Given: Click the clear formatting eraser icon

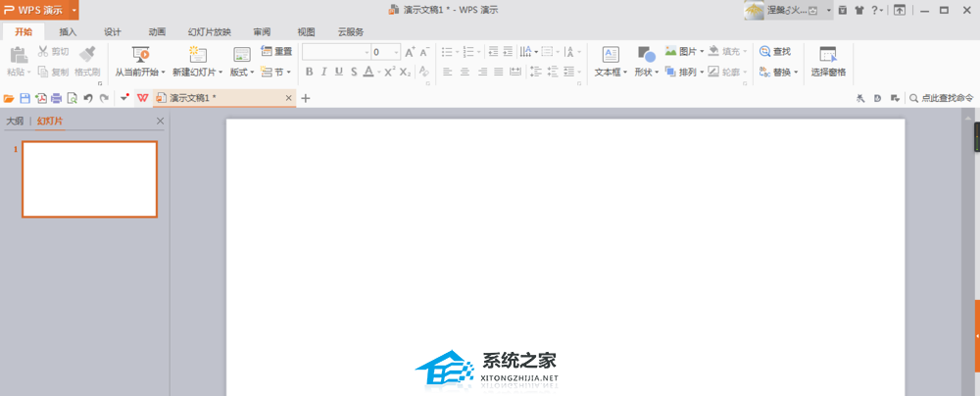Looking at the screenshot, I should click(423, 72).
